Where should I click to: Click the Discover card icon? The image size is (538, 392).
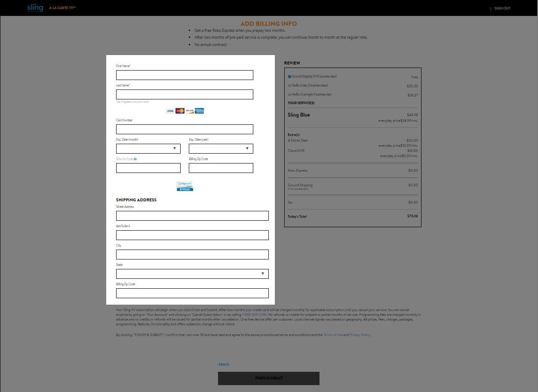point(190,111)
